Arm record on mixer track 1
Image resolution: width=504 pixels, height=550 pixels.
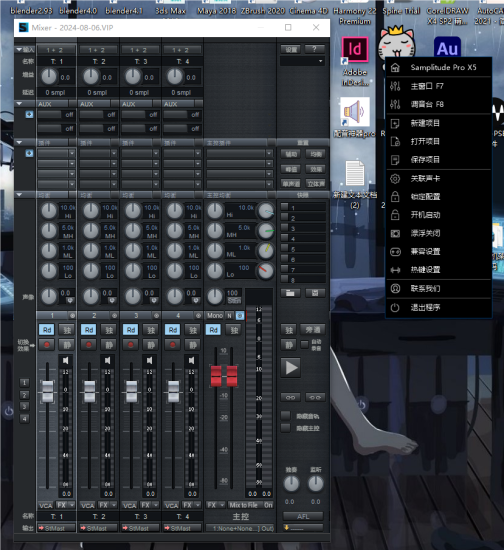(47, 345)
